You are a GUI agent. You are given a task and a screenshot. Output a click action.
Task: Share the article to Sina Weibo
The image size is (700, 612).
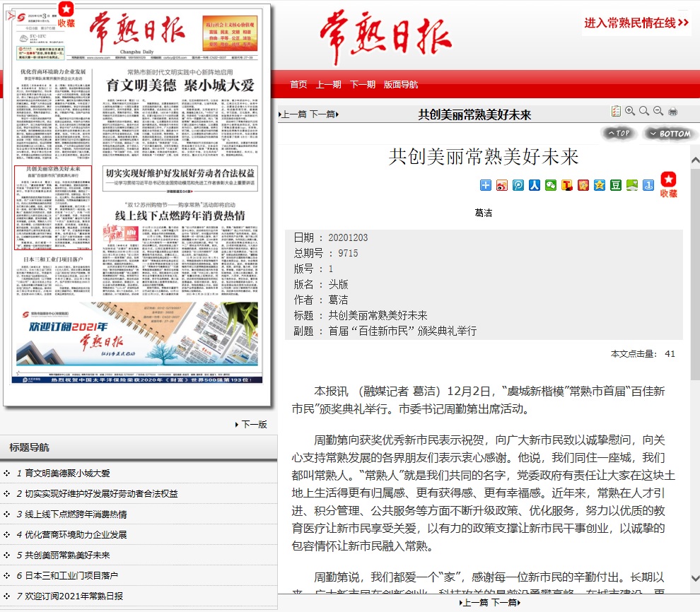pyautogui.click(x=502, y=185)
